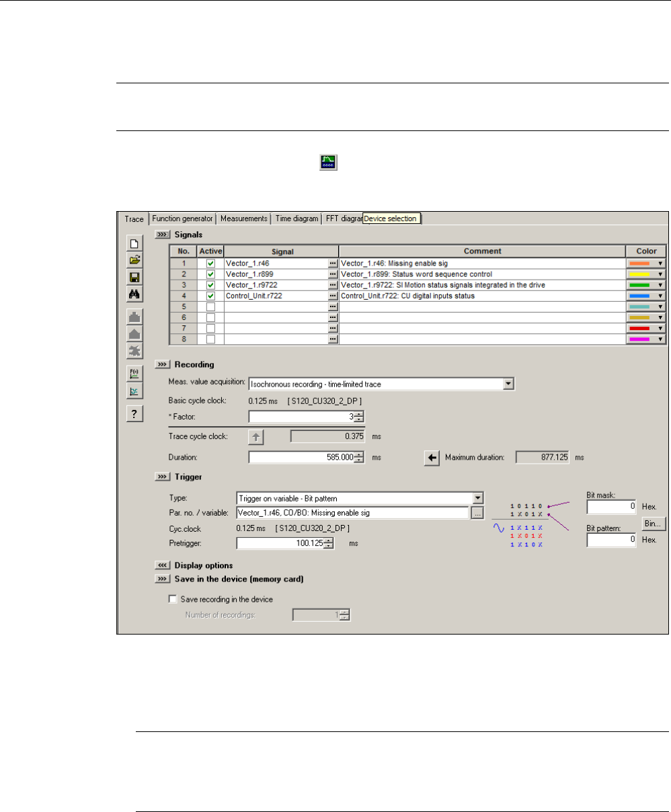Click the Par. no. / variable field

(352, 513)
